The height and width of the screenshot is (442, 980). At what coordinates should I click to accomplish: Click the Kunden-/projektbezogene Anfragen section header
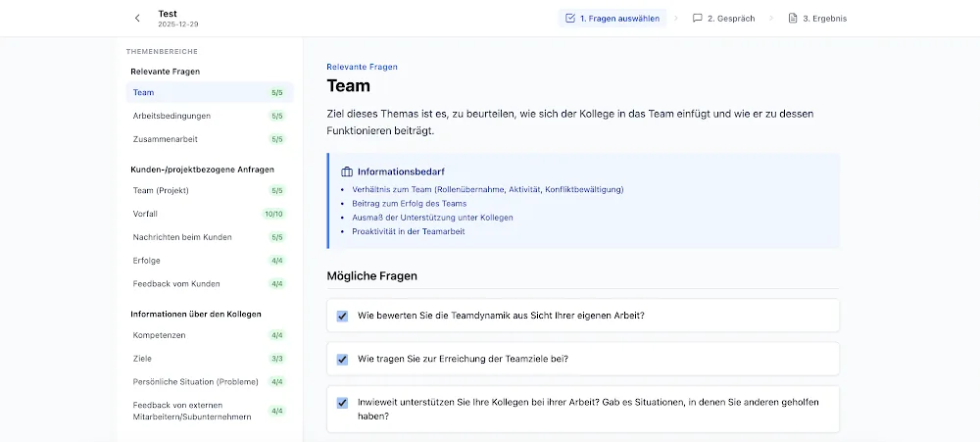click(202, 170)
